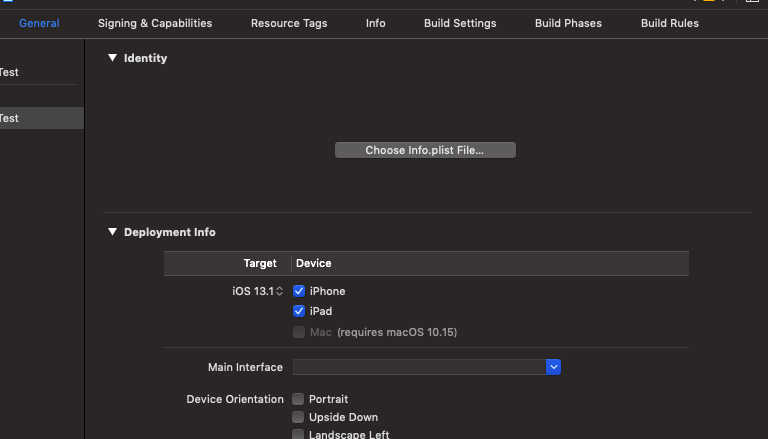Show the Build Rules tab
The image size is (768, 439).
pyautogui.click(x=670, y=23)
